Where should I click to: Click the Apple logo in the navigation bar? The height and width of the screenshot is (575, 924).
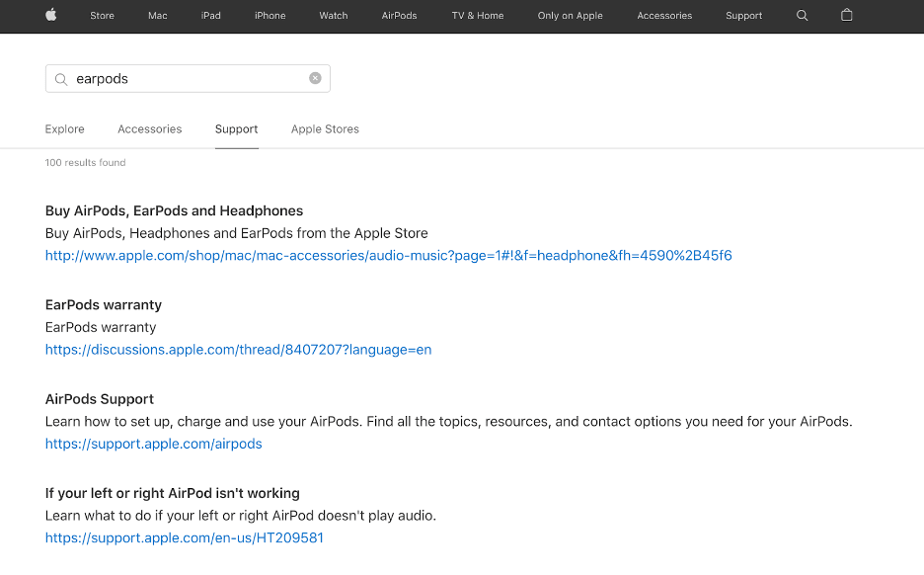pos(50,16)
